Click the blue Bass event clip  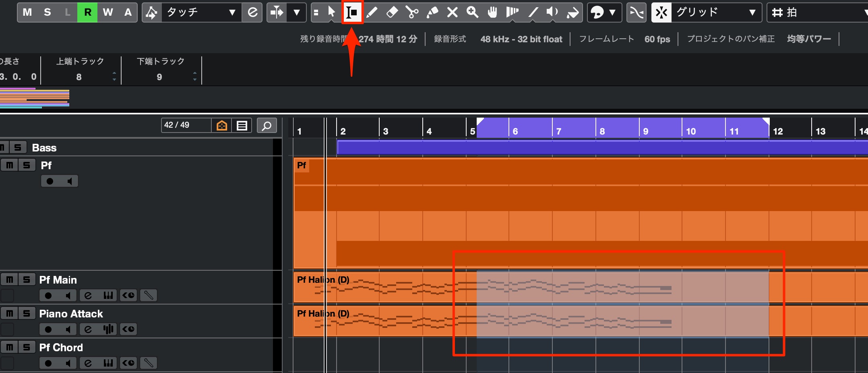[602, 147]
